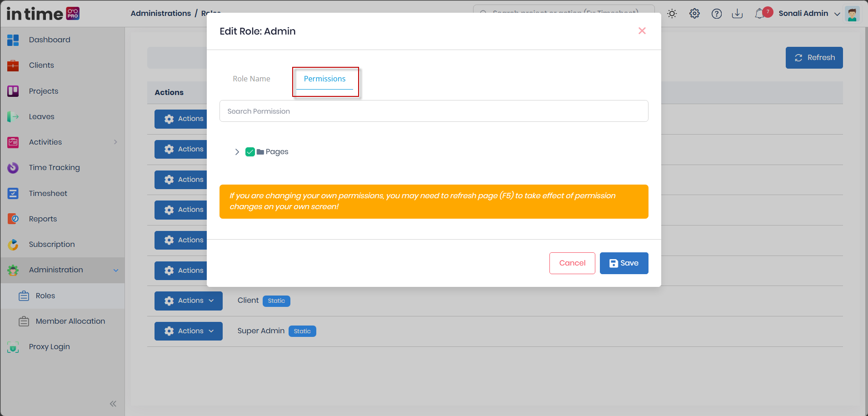Open Roles in Administration submenu
This screenshot has height=416, width=868.
45,296
